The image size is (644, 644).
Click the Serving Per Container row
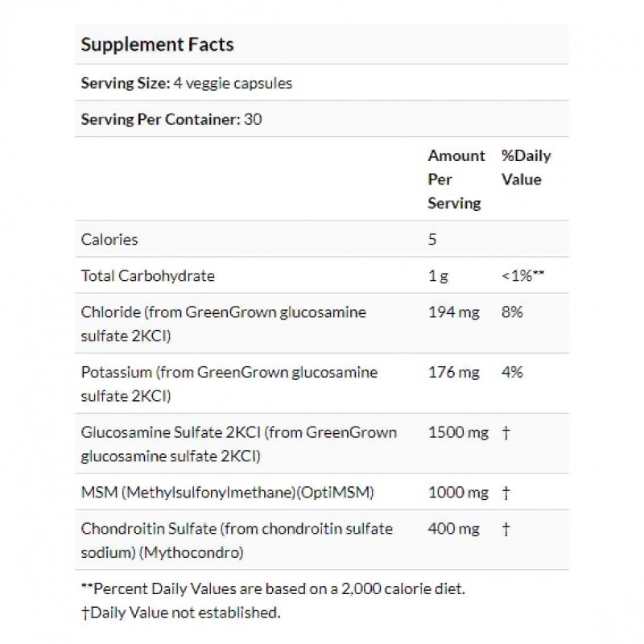pos(172,120)
